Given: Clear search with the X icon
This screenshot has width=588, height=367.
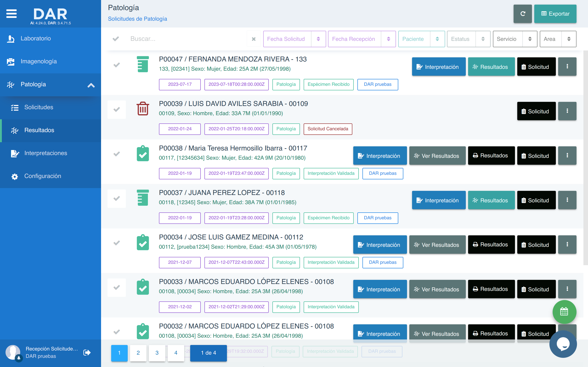Looking at the screenshot, I should click(x=253, y=39).
